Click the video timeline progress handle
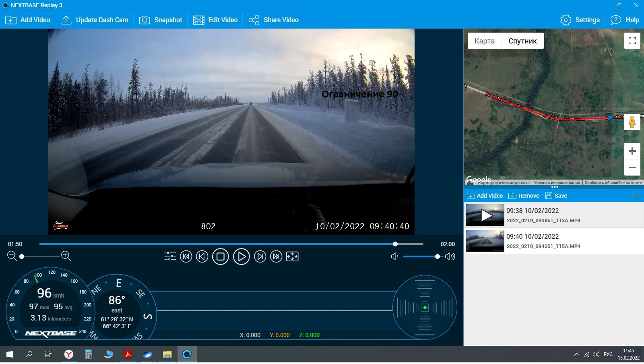The width and height of the screenshot is (644, 364). tap(395, 244)
